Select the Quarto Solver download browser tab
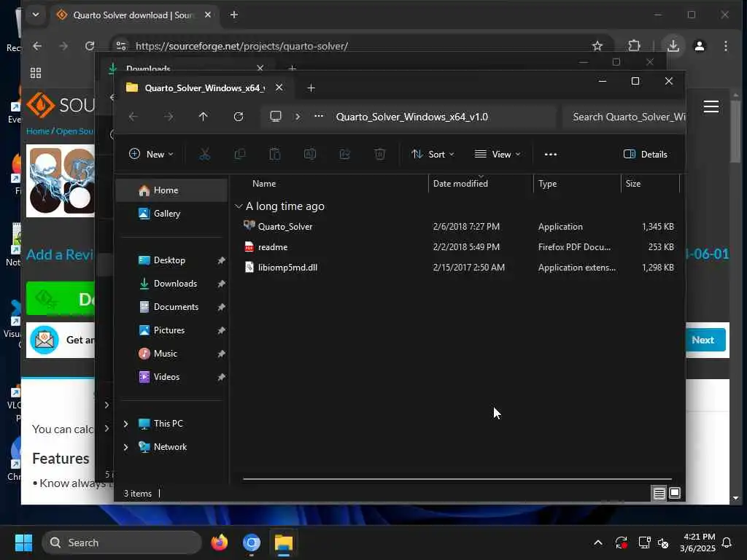Viewport: 747px width, 560px height. pyautogui.click(x=135, y=15)
